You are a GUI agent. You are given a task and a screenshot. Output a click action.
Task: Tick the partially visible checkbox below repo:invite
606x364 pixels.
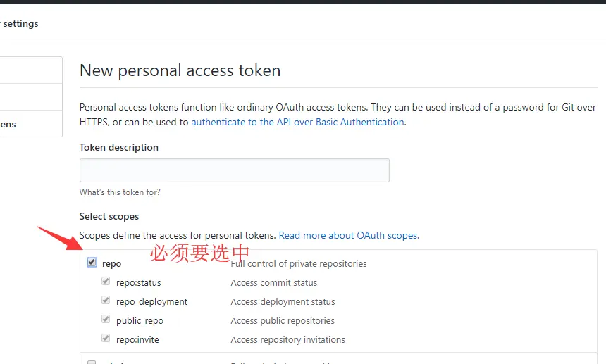(92, 362)
